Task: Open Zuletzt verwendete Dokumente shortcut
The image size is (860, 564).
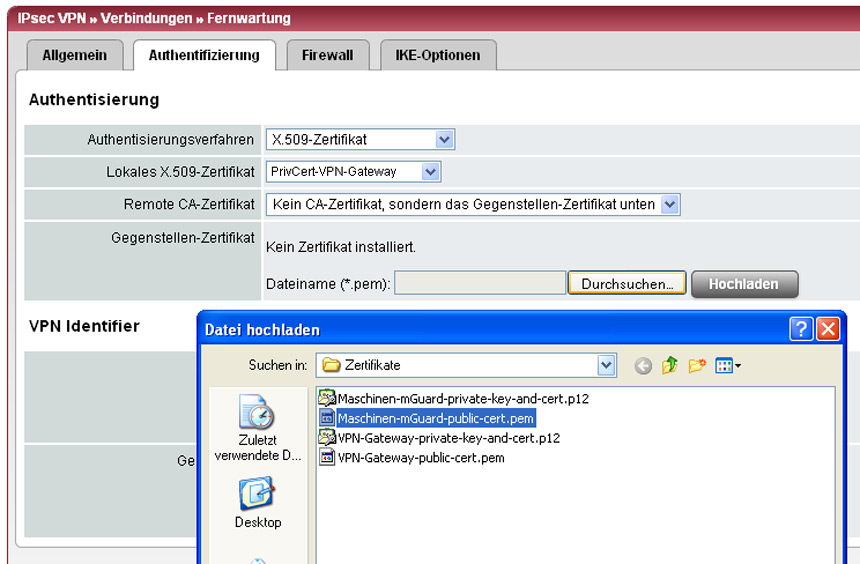Action: coord(257,428)
